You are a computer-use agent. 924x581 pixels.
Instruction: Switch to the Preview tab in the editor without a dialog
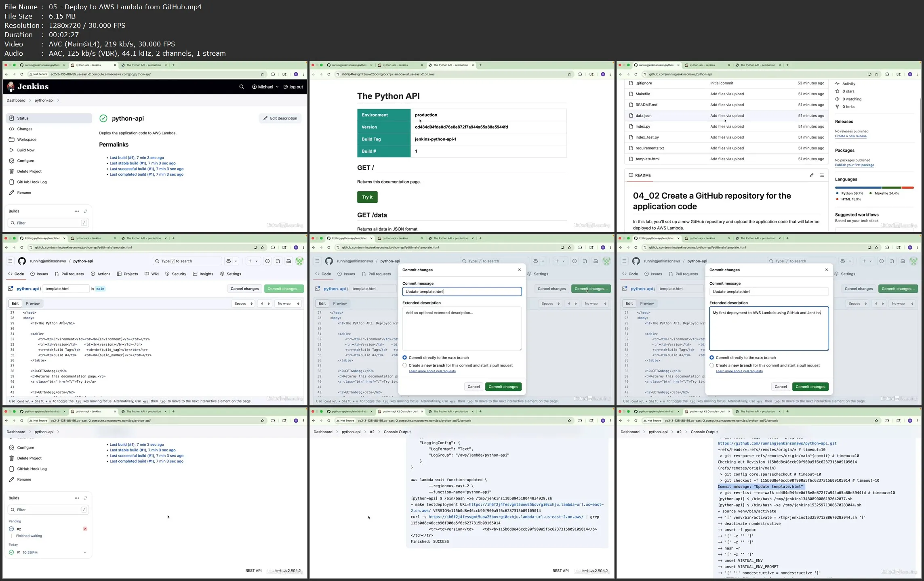click(x=33, y=304)
